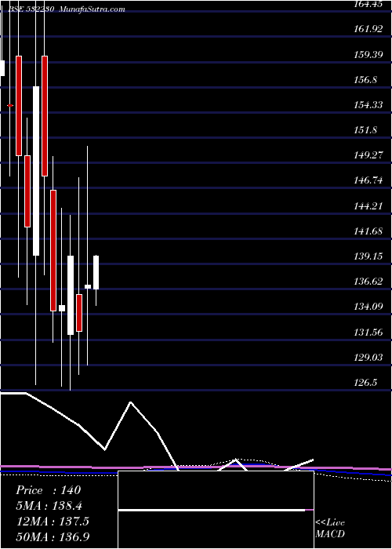The image size is (392, 549).
Task: Click the '50MA : 136.9' value
Action: coord(53,536)
